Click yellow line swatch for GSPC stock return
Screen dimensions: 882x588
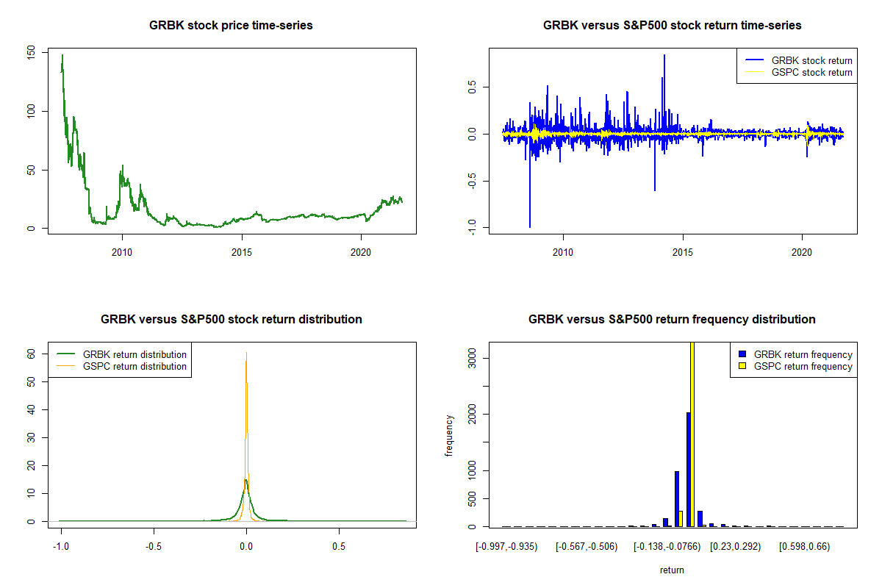click(753, 73)
